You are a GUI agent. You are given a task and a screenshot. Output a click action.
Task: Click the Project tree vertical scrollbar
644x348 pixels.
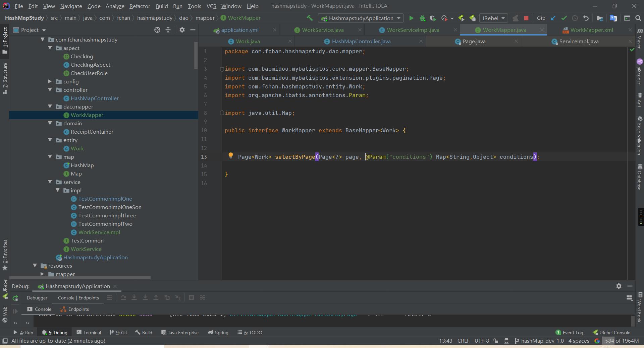(x=196, y=55)
